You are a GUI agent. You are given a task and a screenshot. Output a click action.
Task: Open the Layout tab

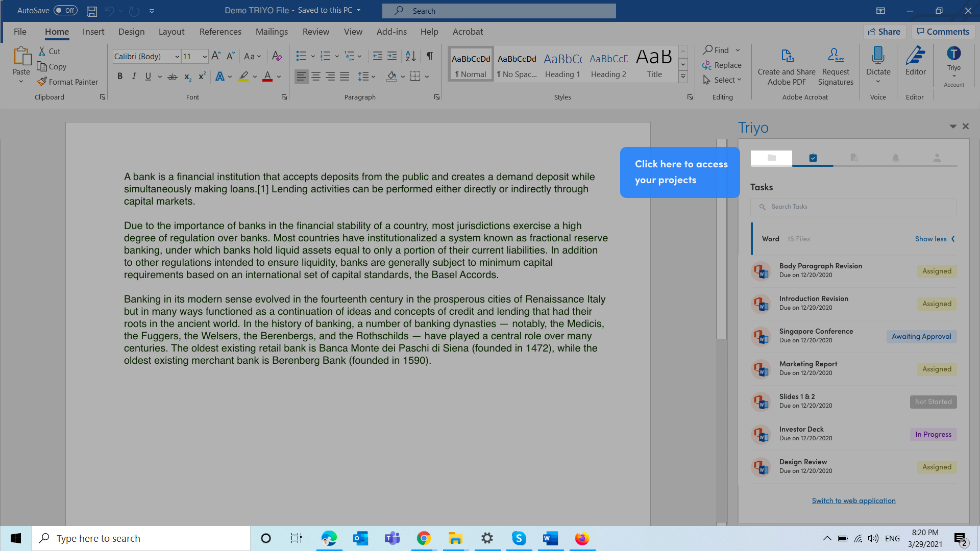171,32
